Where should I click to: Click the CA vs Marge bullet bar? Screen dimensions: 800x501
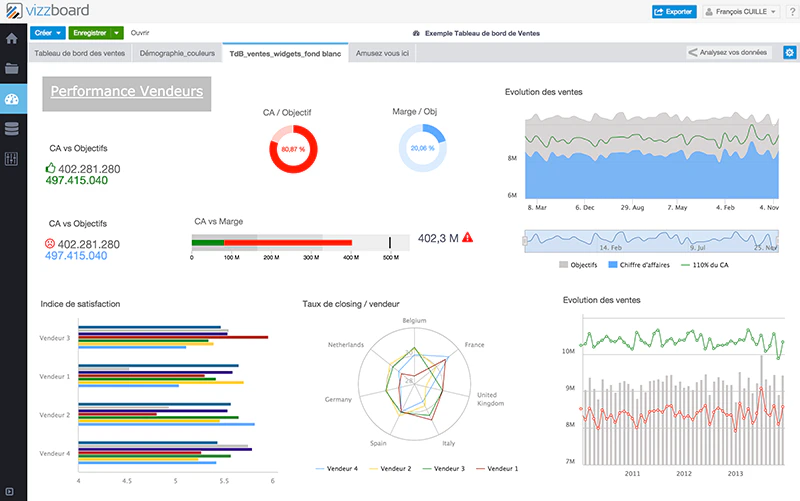pyautogui.click(x=300, y=242)
